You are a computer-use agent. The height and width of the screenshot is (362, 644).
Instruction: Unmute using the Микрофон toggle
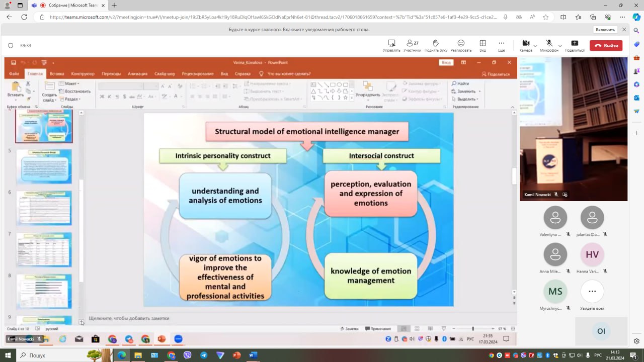549,44
